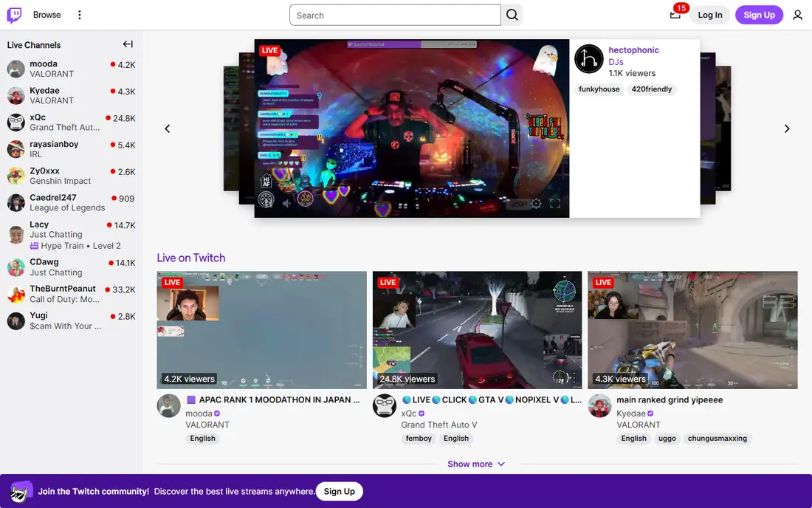Play the featured hectophonic live stream
This screenshot has width=812, height=508.
tap(412, 128)
